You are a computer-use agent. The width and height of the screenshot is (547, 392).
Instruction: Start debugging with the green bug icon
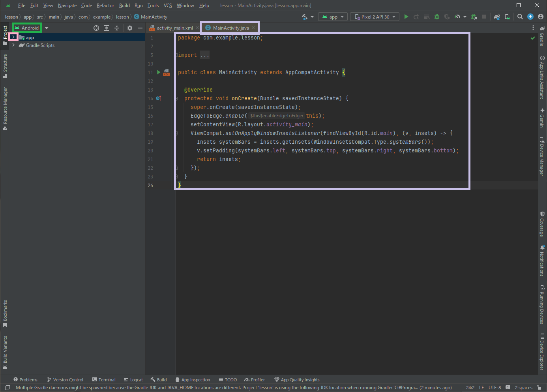click(x=437, y=17)
